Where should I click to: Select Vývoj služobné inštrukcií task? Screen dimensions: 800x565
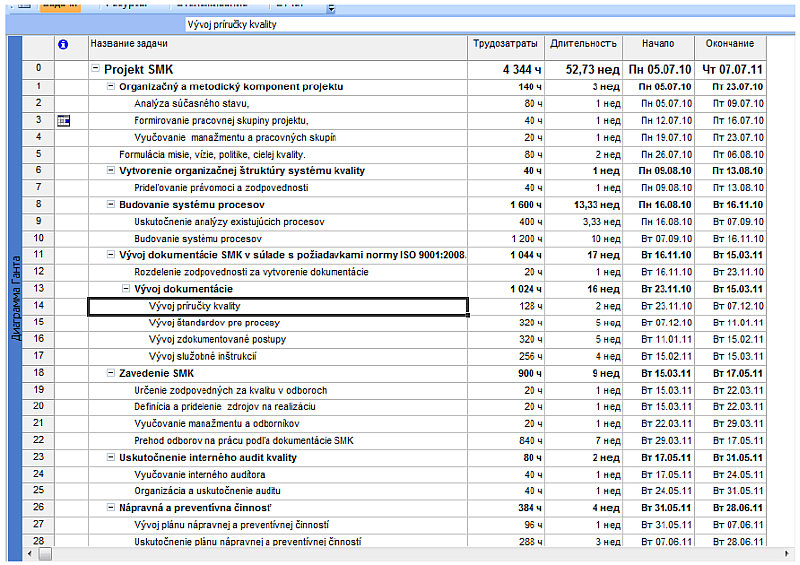click(203, 356)
